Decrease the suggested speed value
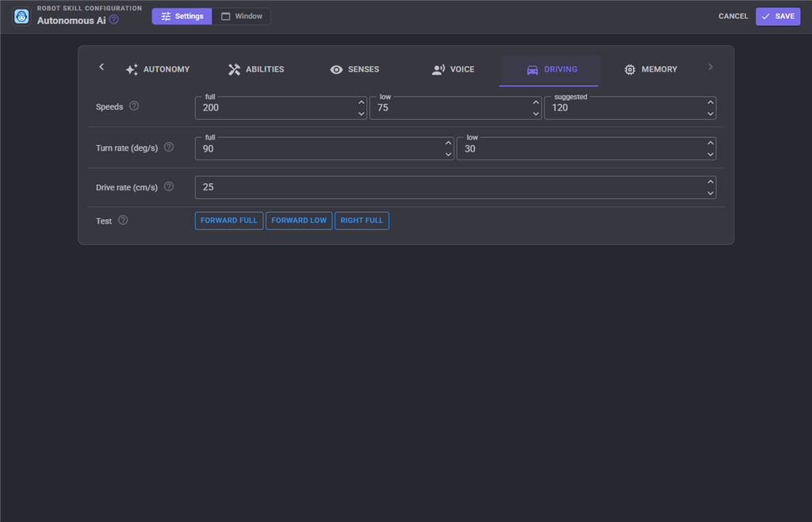 click(710, 113)
